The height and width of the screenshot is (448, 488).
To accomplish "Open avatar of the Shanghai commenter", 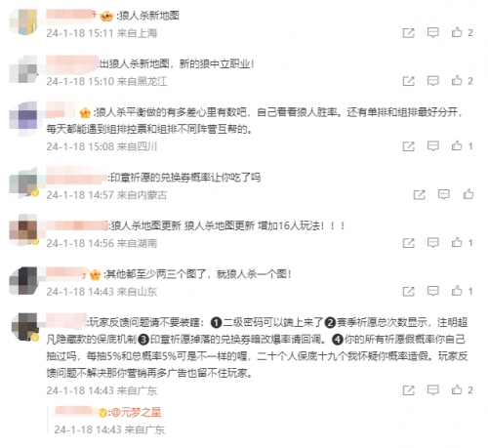I will click(23, 21).
